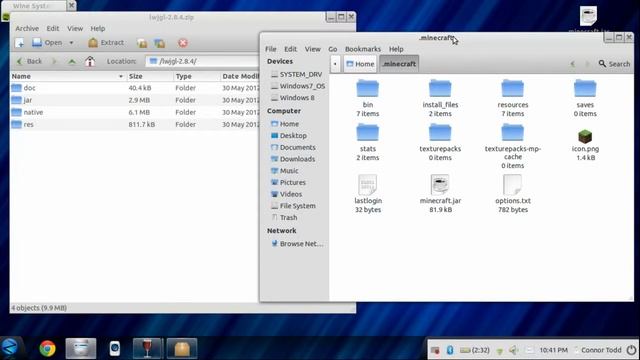Click the power icon in system tray
Screen dimensions: 640x360
coord(631,350)
